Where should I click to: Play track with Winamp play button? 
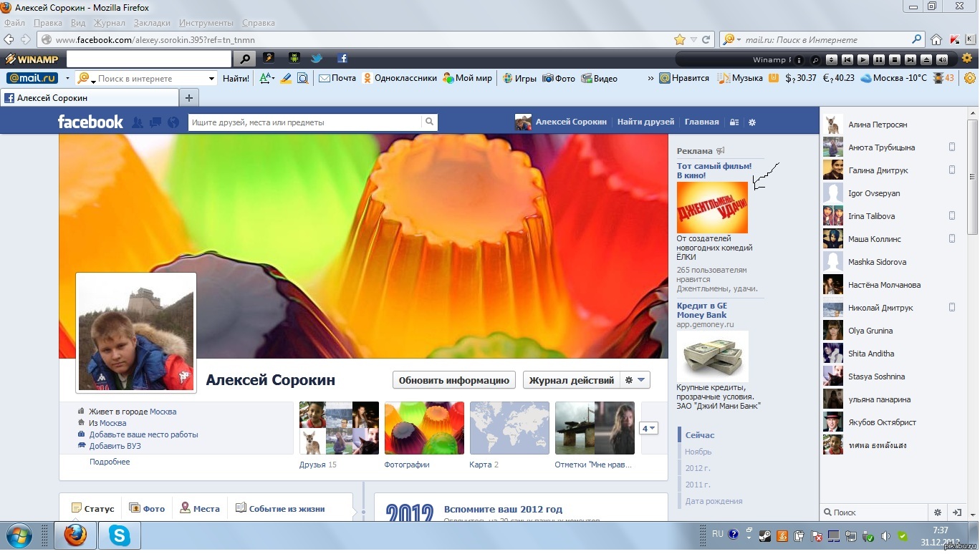click(x=863, y=59)
